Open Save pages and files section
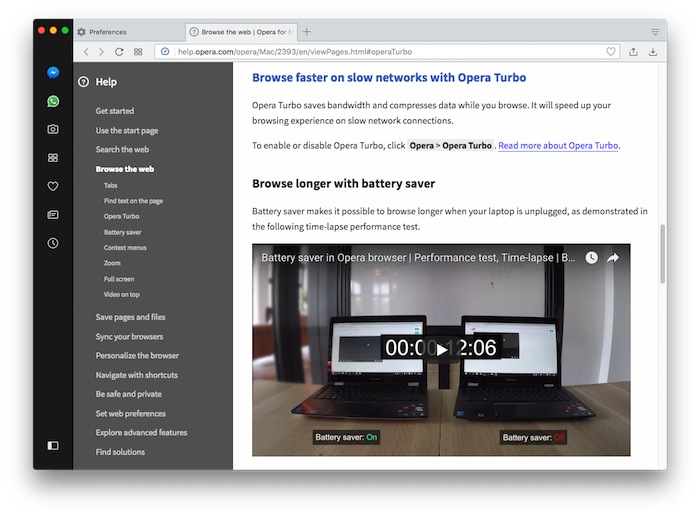This screenshot has width=700, height=517. click(130, 317)
